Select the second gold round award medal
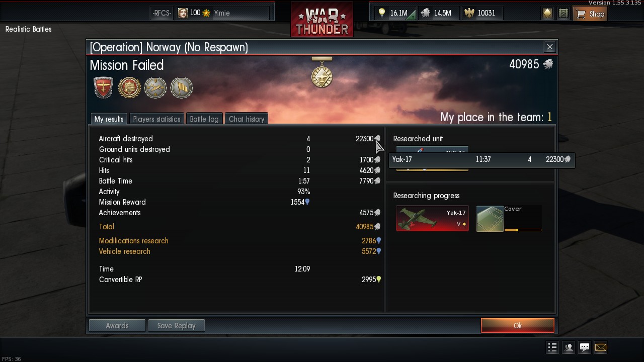Viewport: 644px width, 362px height. tap(129, 87)
